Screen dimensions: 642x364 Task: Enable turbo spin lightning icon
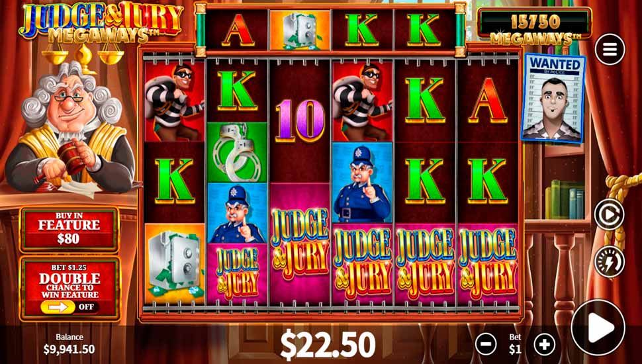coord(610,261)
